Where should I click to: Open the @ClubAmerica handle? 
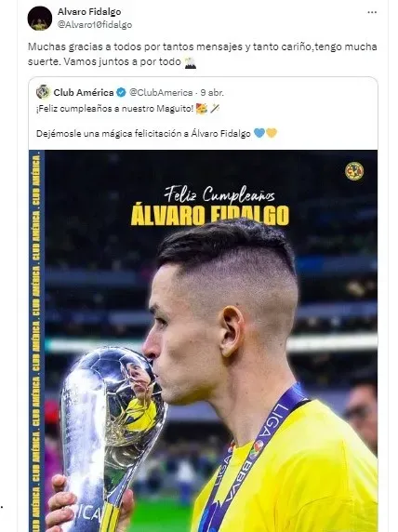(x=161, y=92)
